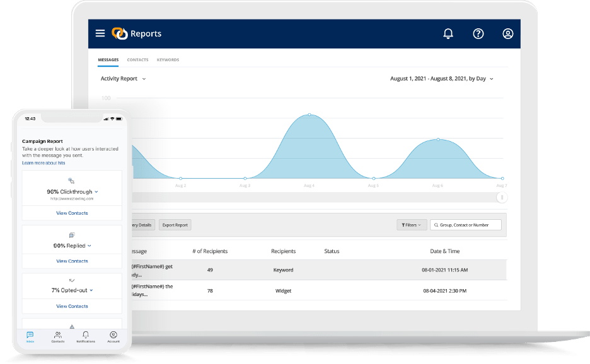Tap the Notifications bell in phone navigation

tap(86, 336)
